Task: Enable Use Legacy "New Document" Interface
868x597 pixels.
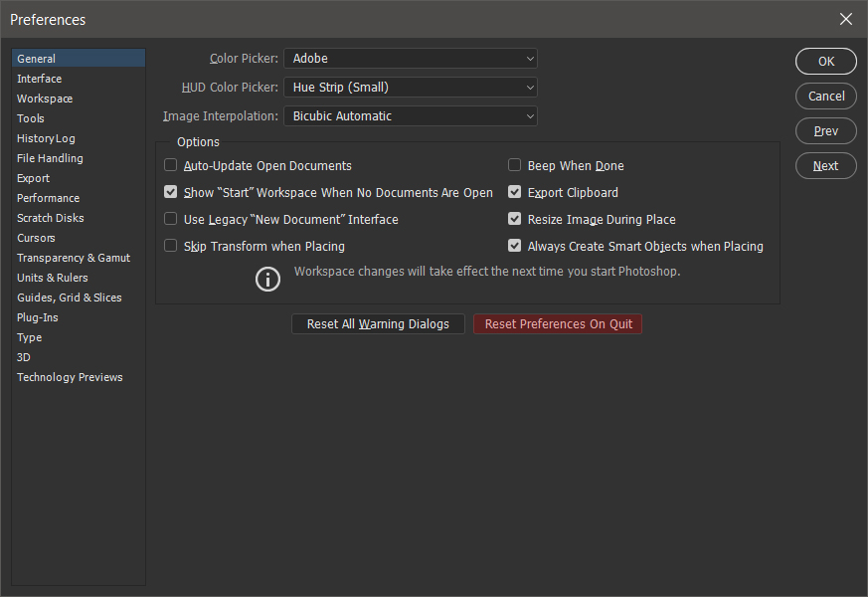Action: point(170,219)
